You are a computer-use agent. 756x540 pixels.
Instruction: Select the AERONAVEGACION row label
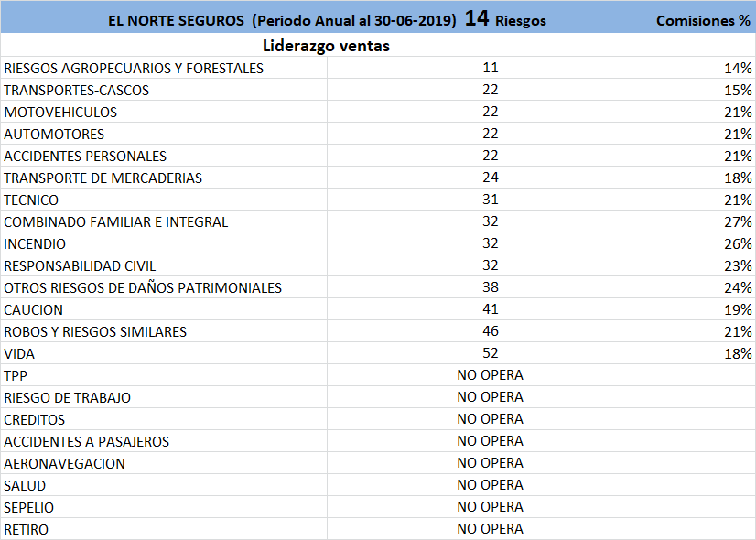tap(65, 464)
